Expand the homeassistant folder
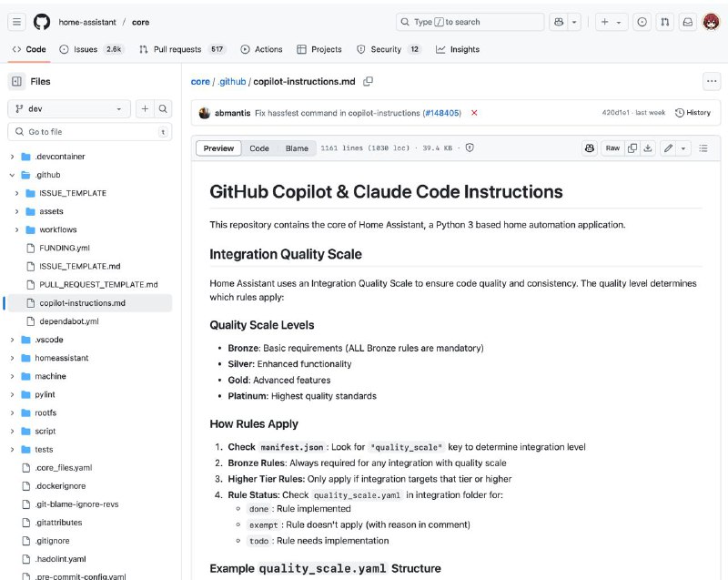 [x=13, y=358]
